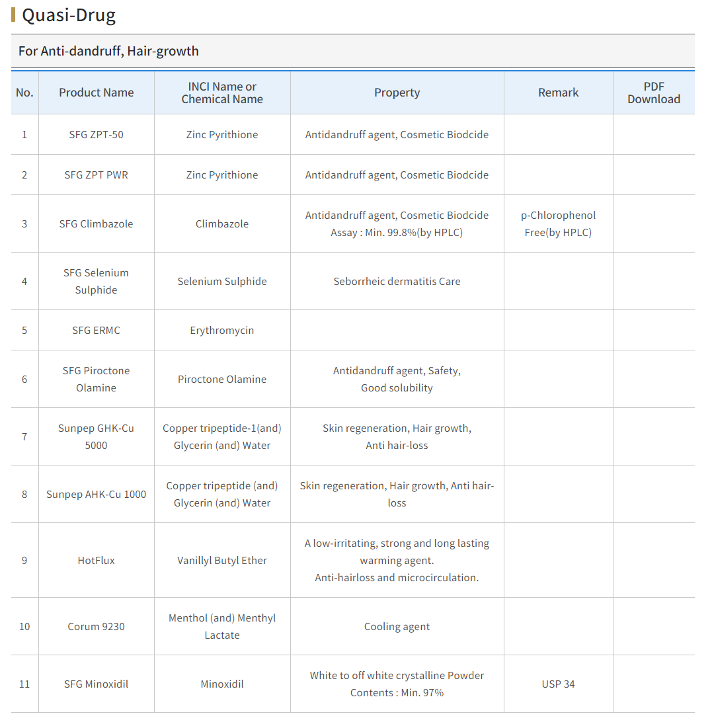Click the Product Name column header
712x728 pixels.
[x=96, y=93]
